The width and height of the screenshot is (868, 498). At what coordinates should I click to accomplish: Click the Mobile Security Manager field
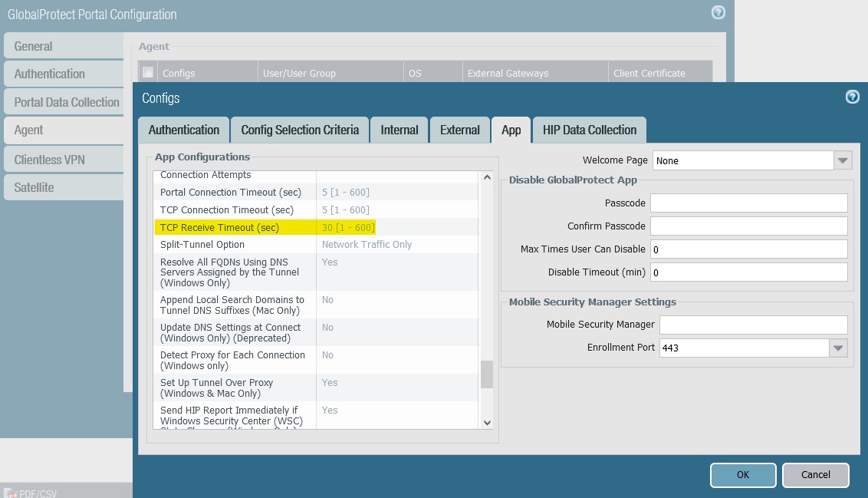[751, 324]
